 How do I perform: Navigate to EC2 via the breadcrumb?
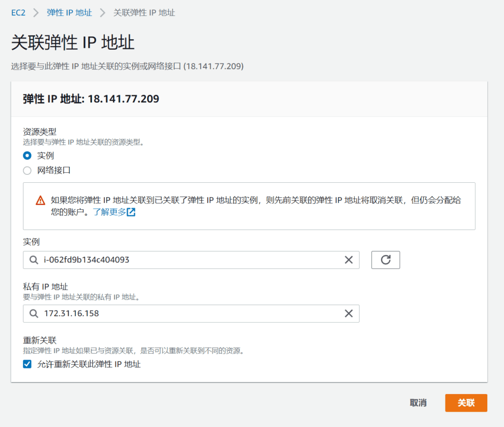(18, 12)
